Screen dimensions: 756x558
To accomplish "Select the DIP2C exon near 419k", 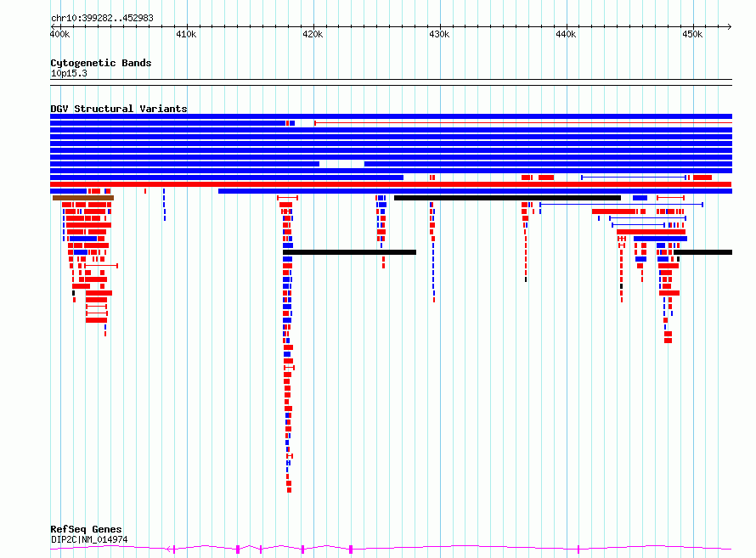I will (302, 549).
